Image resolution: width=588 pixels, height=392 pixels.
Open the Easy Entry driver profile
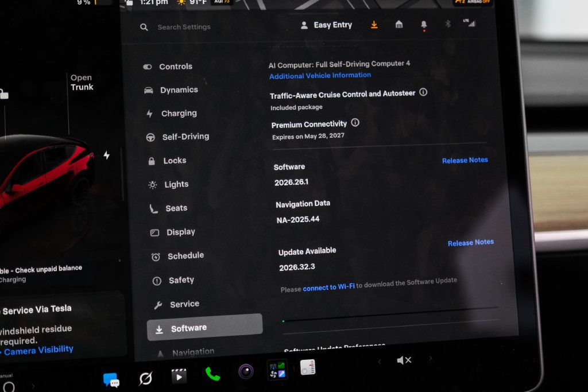[x=327, y=25]
